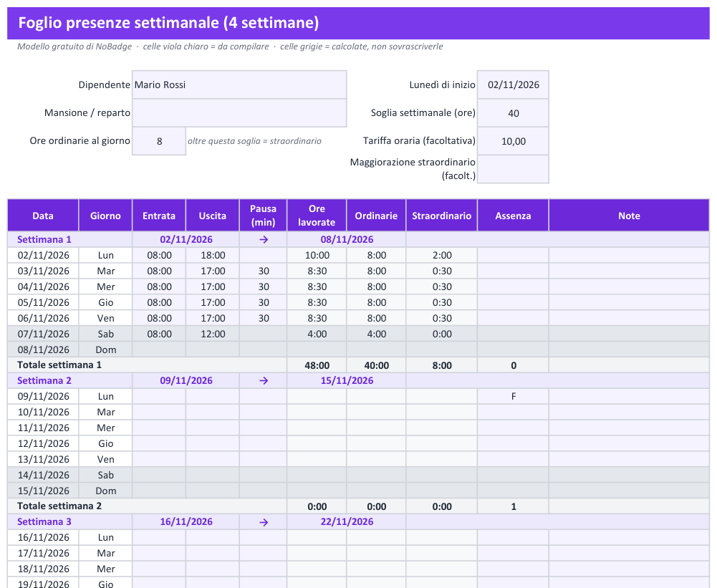Viewport: 717px width, 588px height.
Task: Click the date cell 02/11/2026 in Lun row
Action: point(43,255)
